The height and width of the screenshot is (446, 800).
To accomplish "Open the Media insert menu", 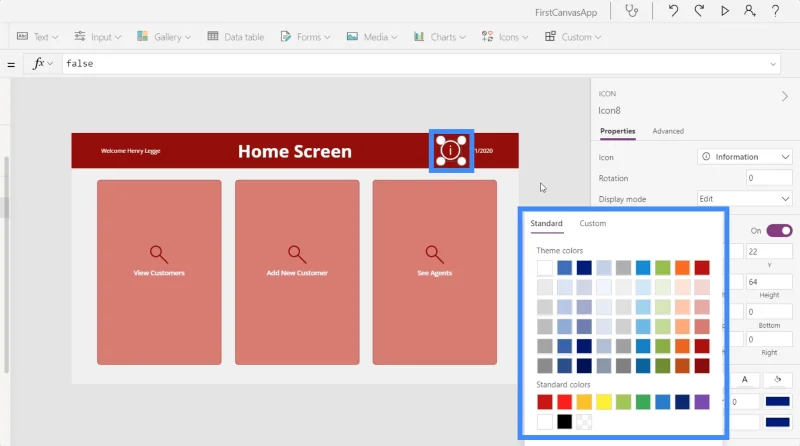I will click(372, 37).
